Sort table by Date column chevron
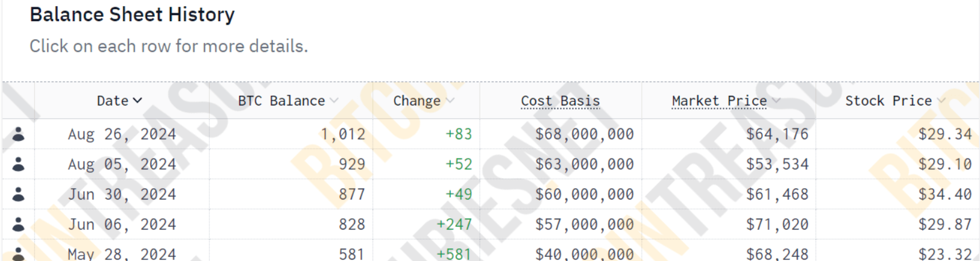 [x=137, y=101]
